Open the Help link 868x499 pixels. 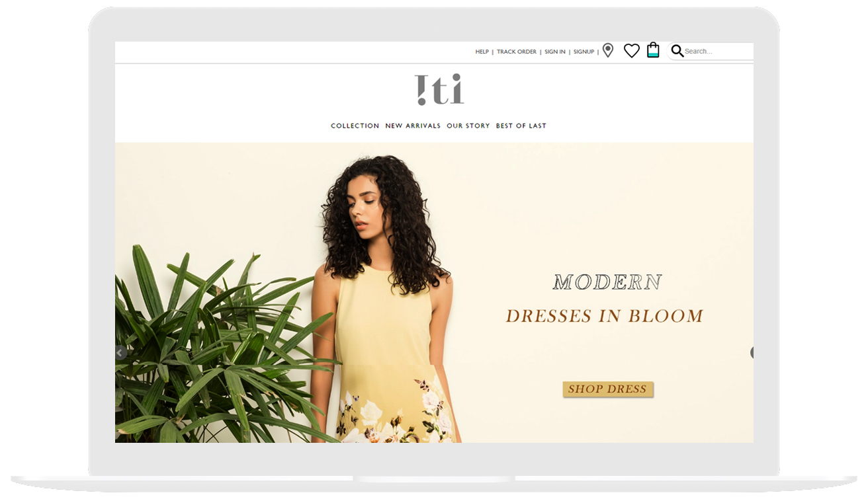482,52
